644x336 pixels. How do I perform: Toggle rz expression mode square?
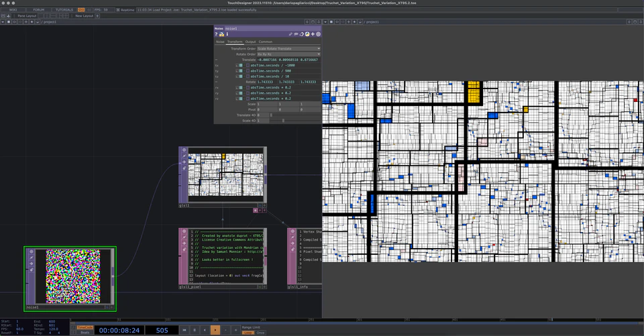(241, 99)
